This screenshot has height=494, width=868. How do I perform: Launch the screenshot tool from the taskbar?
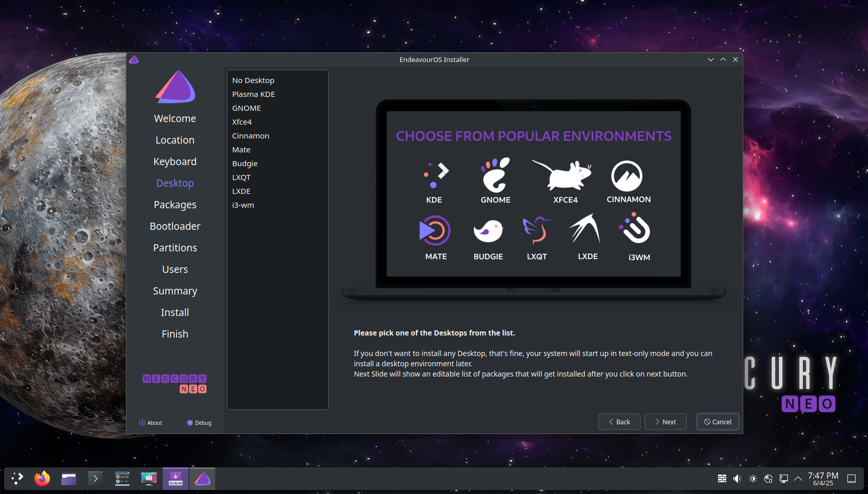[149, 478]
